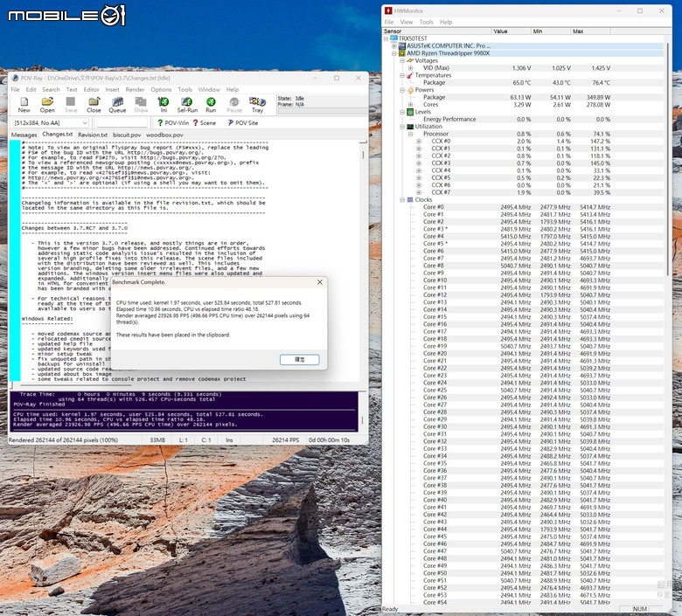The image size is (682, 616).
Task: Expand the Cores power entry
Action: pos(411,104)
